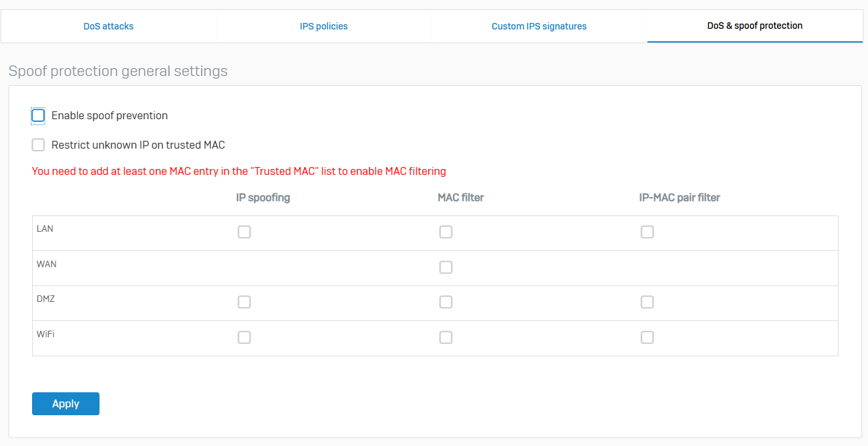Tick IP-MAC pair filter for DMZ
This screenshot has width=868, height=446.
coord(647,302)
